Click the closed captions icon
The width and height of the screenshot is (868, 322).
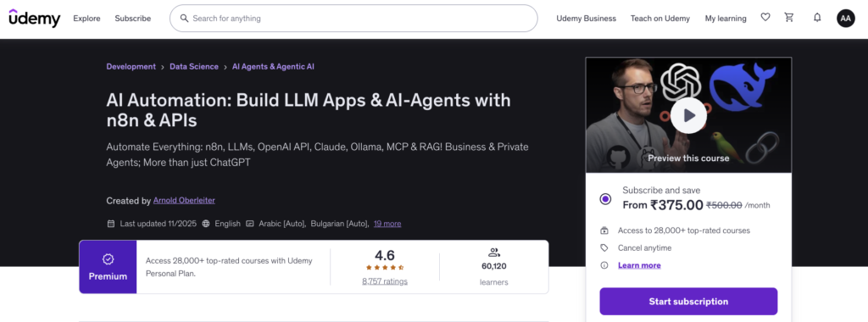pos(250,224)
